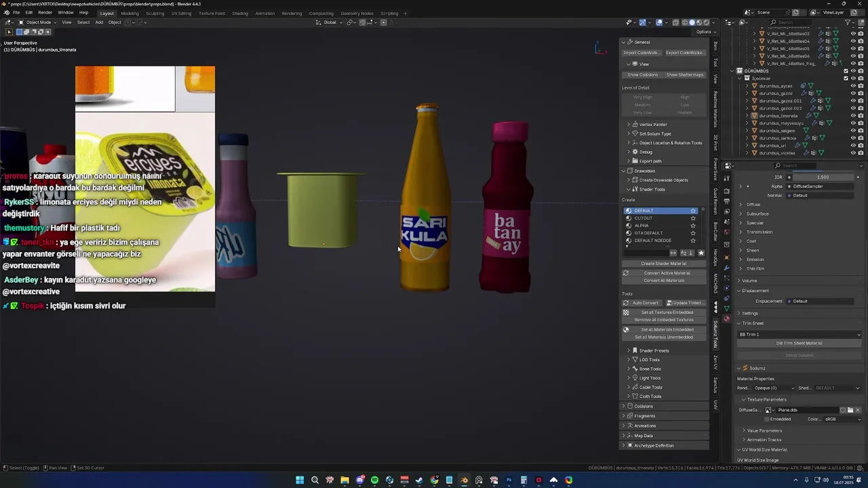
Task: Open the Windows Start menu
Action: pos(300,480)
